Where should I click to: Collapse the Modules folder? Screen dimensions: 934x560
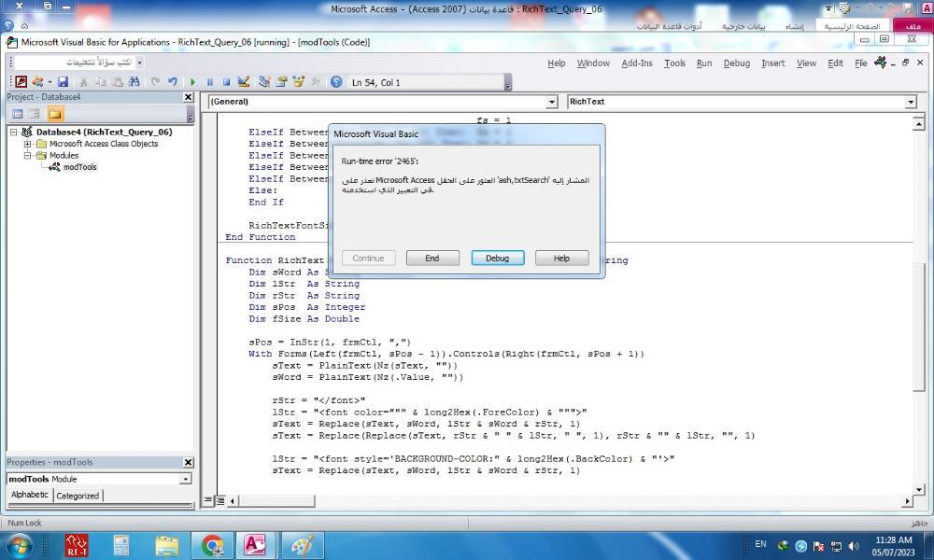(27, 155)
